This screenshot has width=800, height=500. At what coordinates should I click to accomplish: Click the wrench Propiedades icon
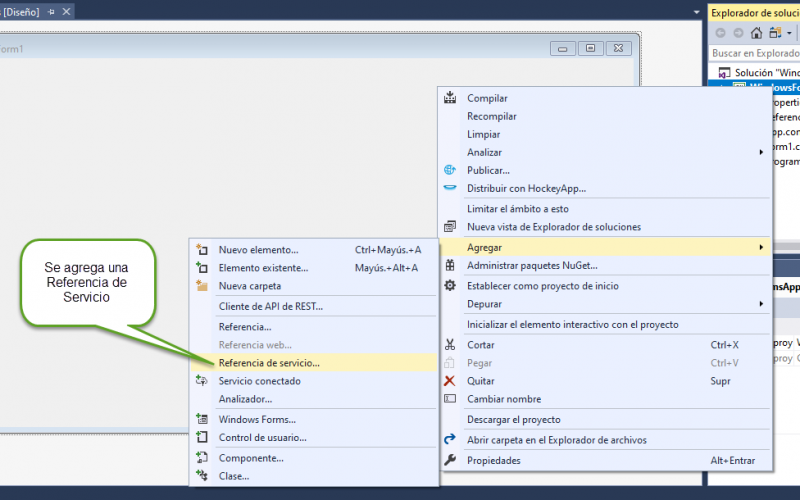(x=450, y=460)
